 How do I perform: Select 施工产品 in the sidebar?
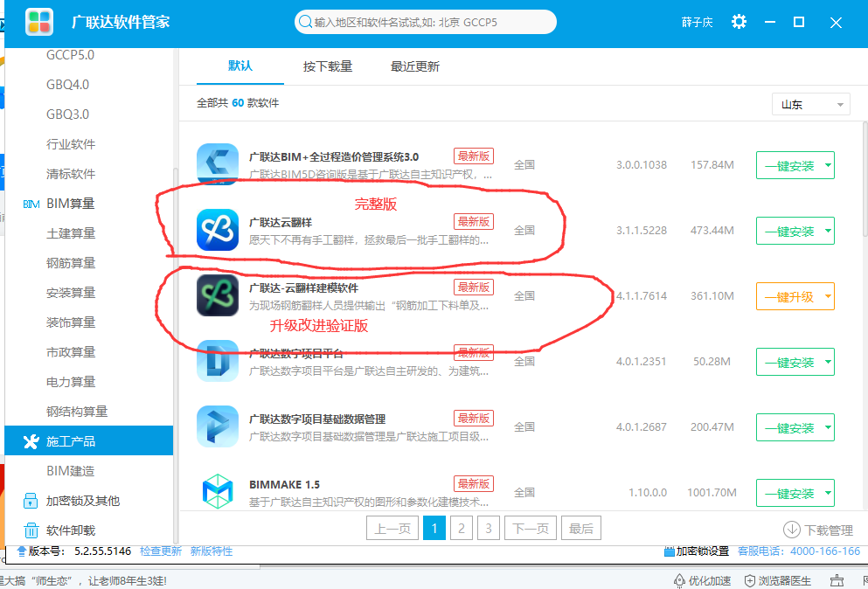coord(88,440)
